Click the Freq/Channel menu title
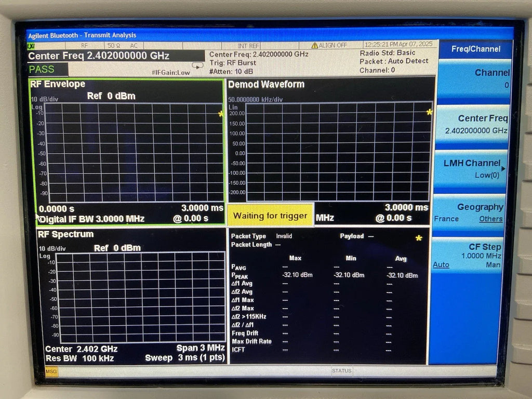The height and width of the screenshot is (399, 532). [x=476, y=49]
